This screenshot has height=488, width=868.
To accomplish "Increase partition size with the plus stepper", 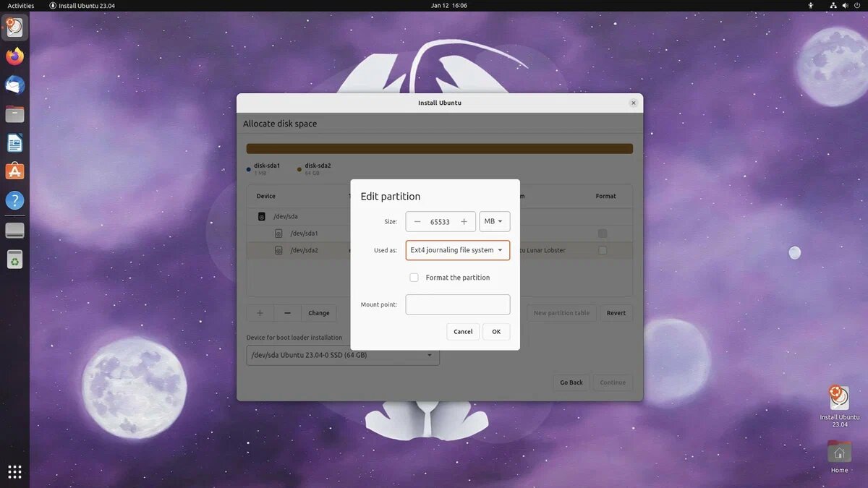I will 463,221.
